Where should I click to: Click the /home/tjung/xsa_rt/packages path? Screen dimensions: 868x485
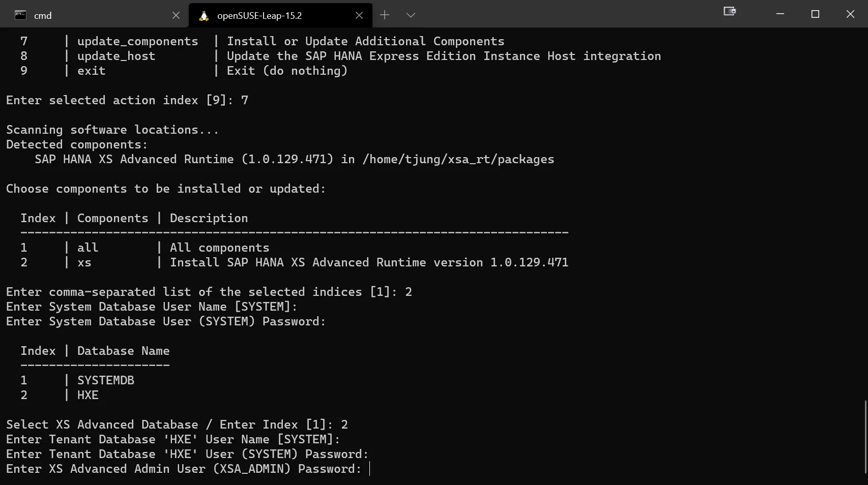pos(458,159)
